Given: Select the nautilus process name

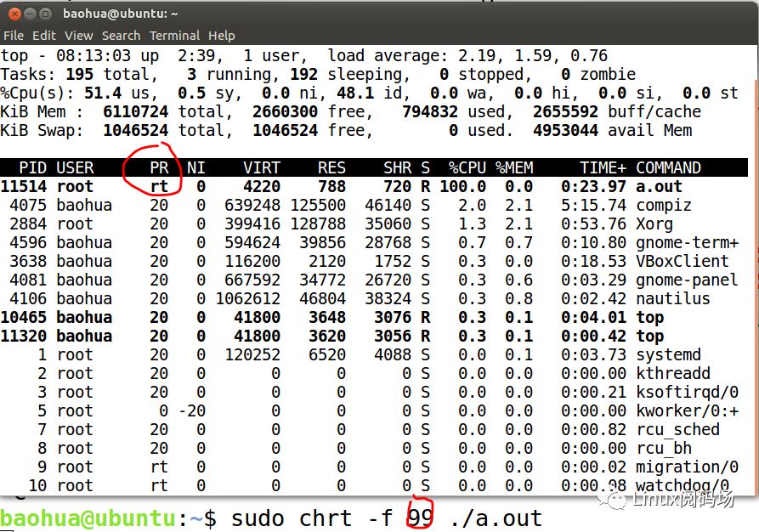Looking at the screenshot, I should tap(673, 298).
